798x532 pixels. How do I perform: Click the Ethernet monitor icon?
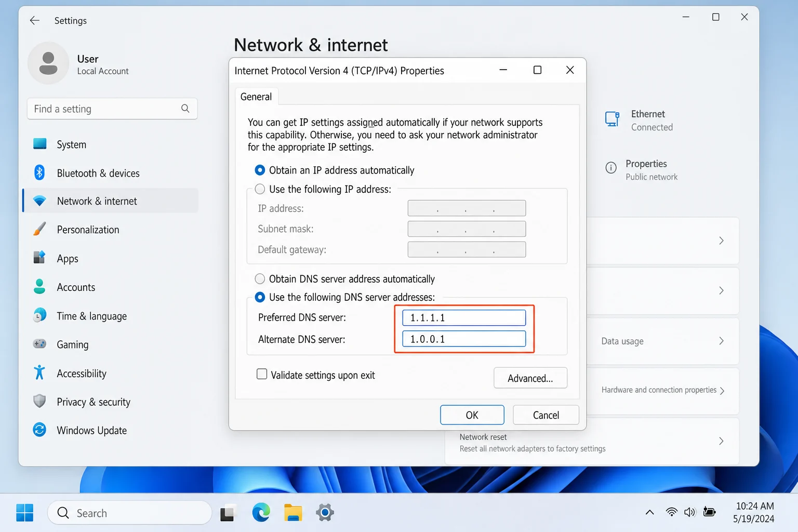[613, 119]
